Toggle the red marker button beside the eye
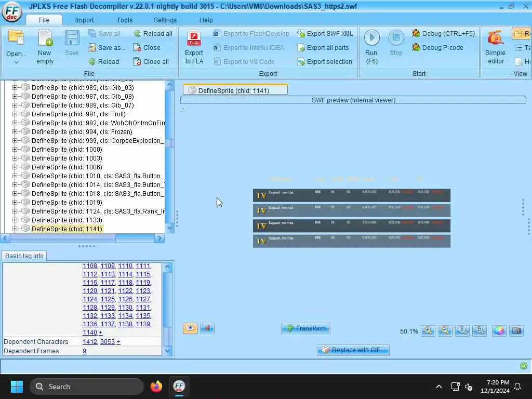 (x=207, y=328)
